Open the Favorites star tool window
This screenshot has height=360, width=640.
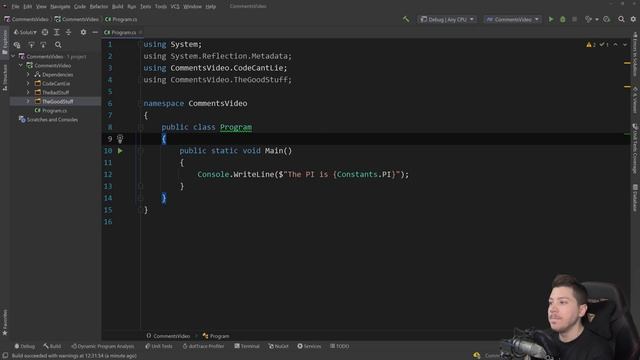coord(5,322)
